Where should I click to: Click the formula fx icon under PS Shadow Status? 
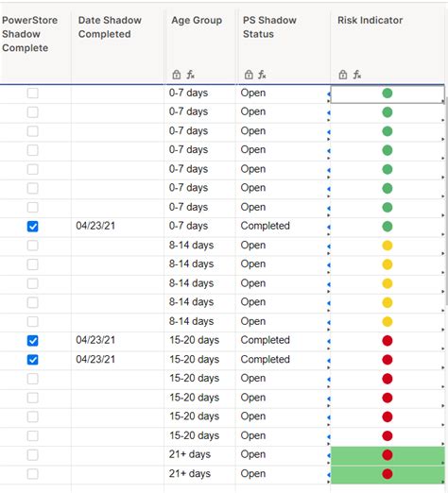(x=262, y=75)
